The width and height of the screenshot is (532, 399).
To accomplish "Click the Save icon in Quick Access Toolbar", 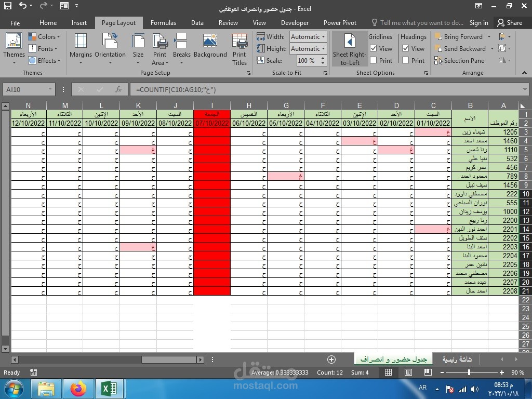I will pos(7,6).
